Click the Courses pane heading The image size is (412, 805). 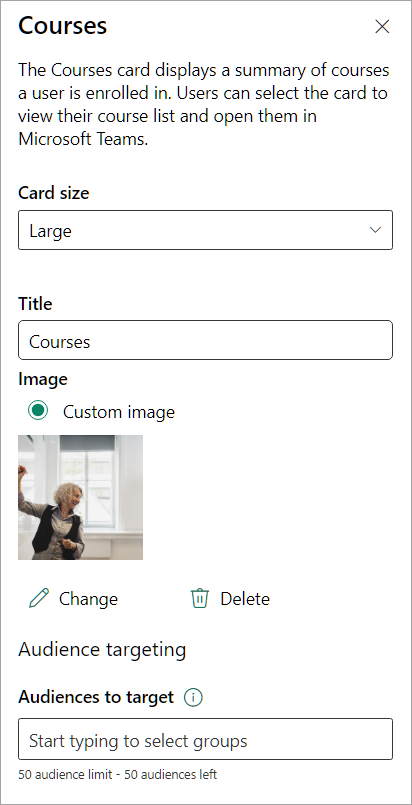click(63, 26)
